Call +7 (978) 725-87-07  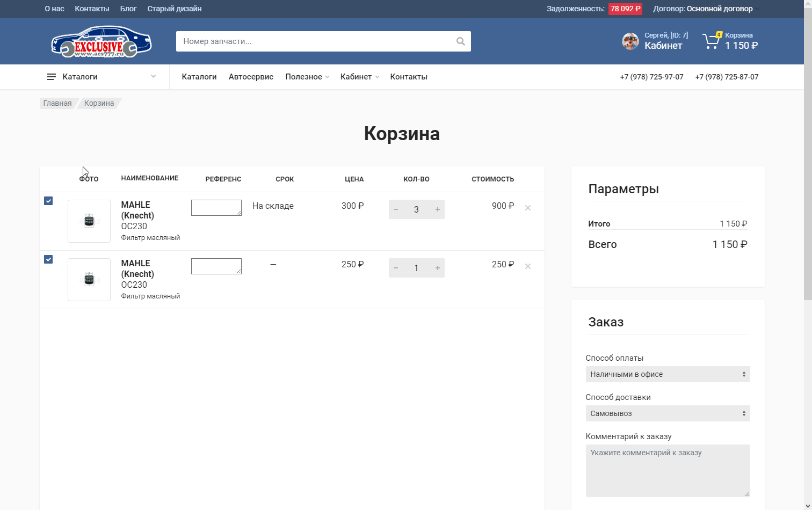coord(727,77)
